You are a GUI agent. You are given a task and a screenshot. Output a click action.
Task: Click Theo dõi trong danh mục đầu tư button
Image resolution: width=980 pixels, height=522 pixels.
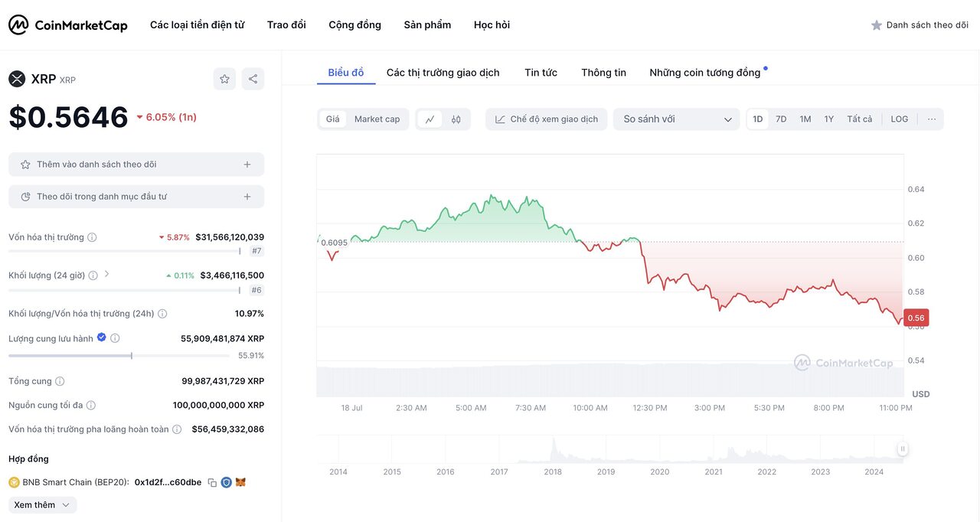[x=136, y=197]
